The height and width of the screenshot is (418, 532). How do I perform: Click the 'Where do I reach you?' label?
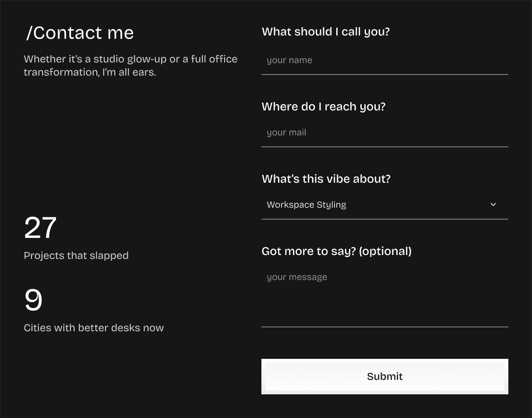tap(323, 106)
